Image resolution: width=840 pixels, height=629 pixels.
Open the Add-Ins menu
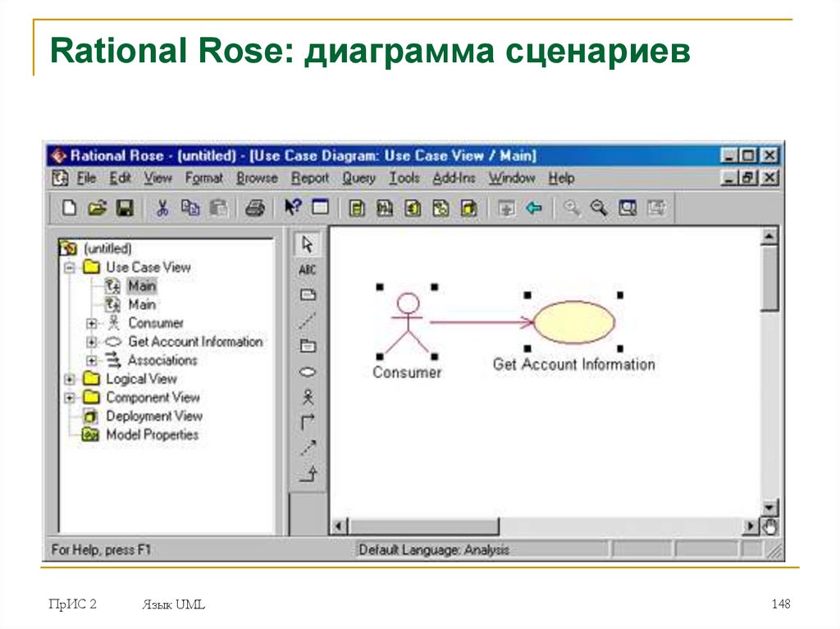pyautogui.click(x=454, y=178)
